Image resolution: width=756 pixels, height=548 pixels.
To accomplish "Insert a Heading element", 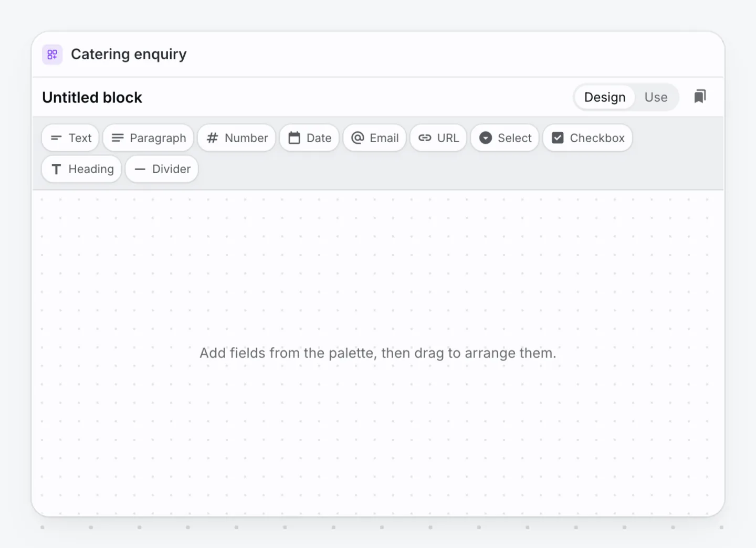I will pos(81,169).
